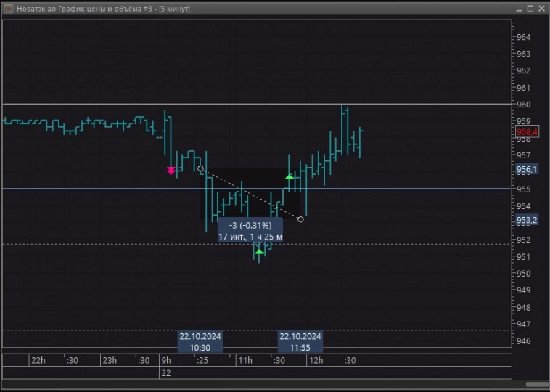
Task: Maximize the chart window
Action: pyautogui.click(x=528, y=9)
